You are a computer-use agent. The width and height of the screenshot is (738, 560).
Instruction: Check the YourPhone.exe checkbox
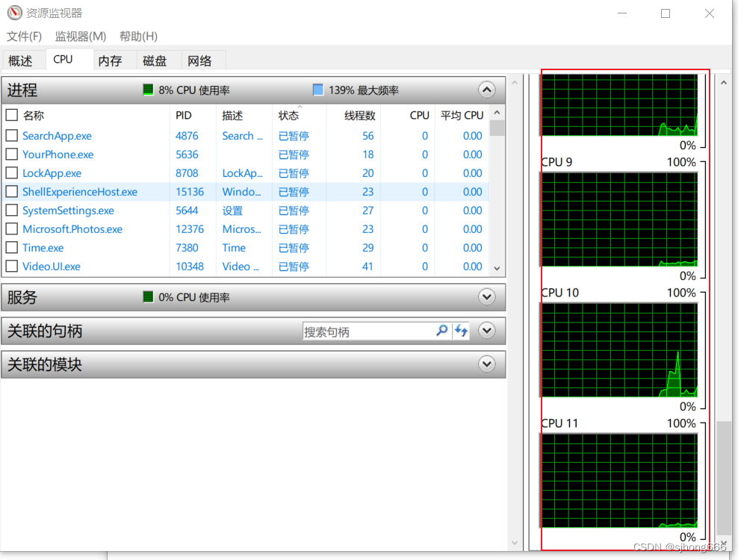point(12,155)
